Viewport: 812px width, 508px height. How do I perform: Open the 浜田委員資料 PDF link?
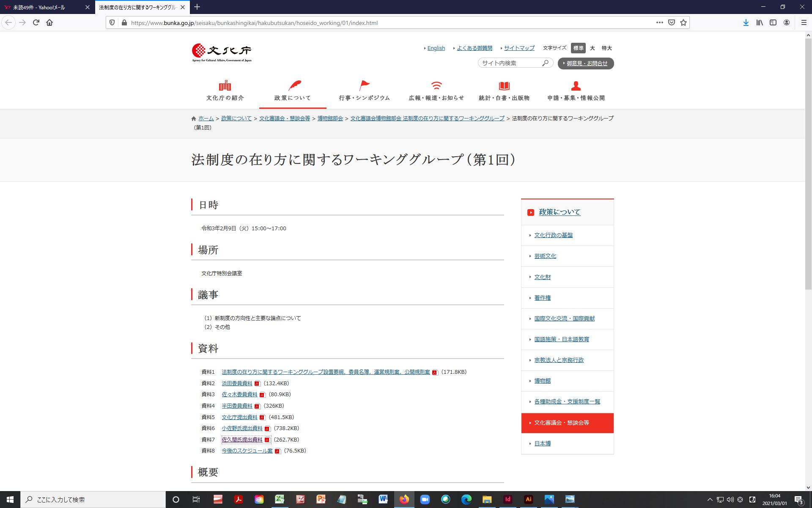[x=237, y=383]
